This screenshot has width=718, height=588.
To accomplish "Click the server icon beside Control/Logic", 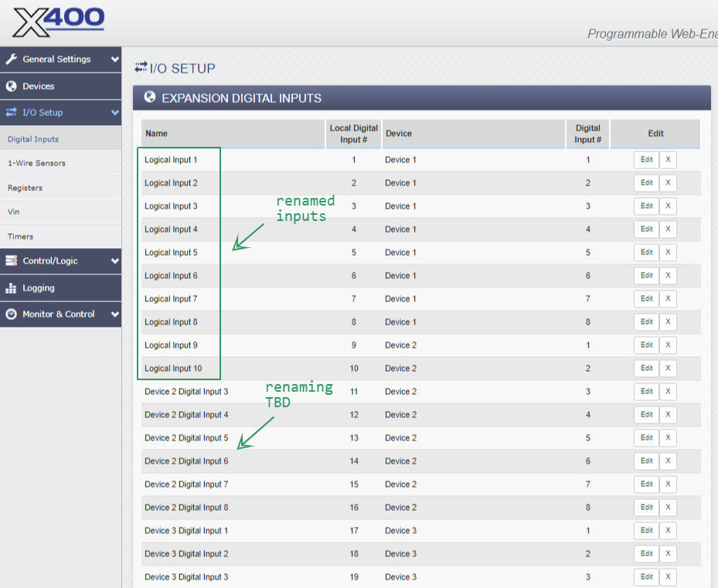I will [x=12, y=261].
